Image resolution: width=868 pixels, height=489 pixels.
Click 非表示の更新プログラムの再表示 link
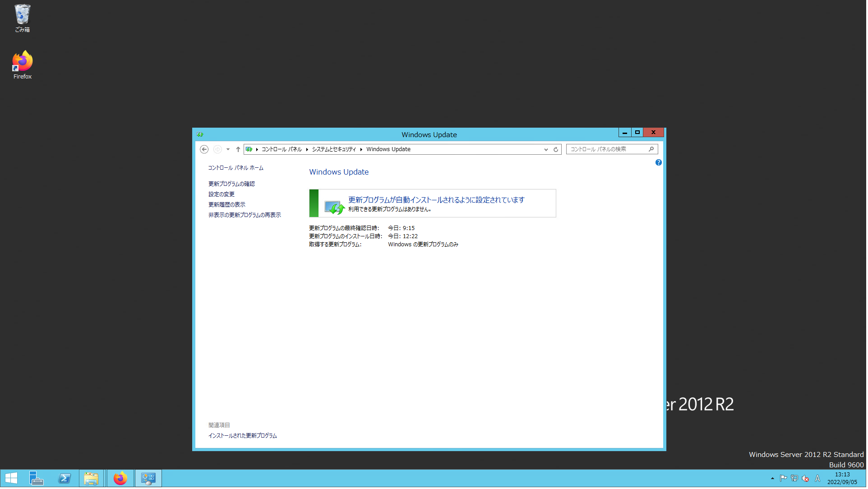tap(245, 216)
